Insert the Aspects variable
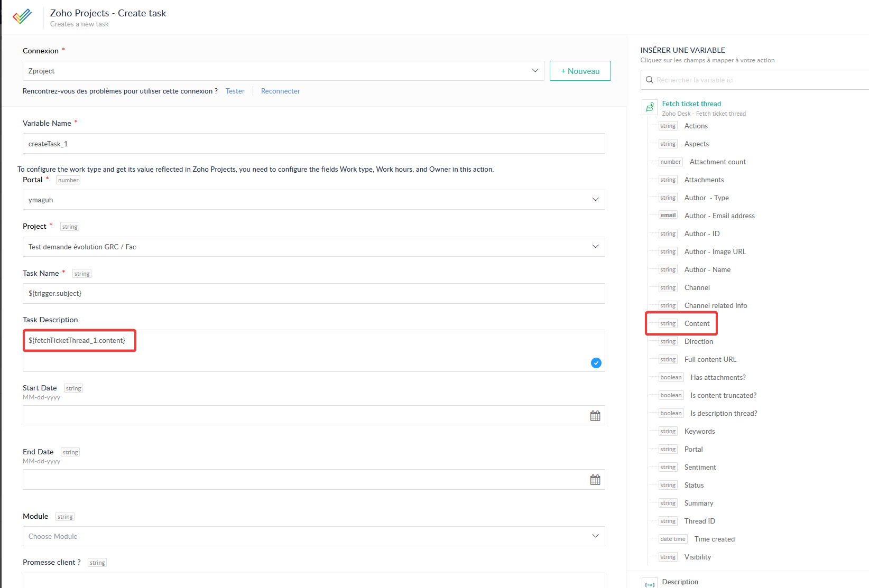The image size is (869, 588). pos(697,144)
